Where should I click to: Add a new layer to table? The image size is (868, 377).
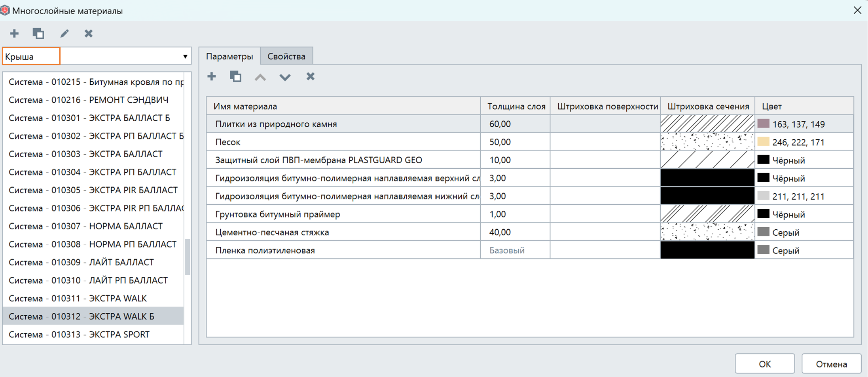coord(212,76)
